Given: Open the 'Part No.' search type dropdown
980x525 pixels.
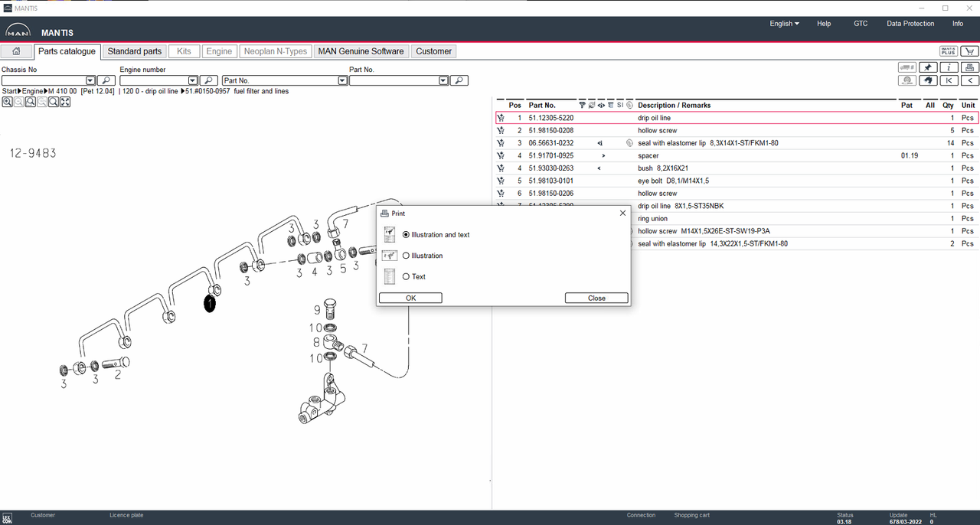Looking at the screenshot, I should (342, 80).
